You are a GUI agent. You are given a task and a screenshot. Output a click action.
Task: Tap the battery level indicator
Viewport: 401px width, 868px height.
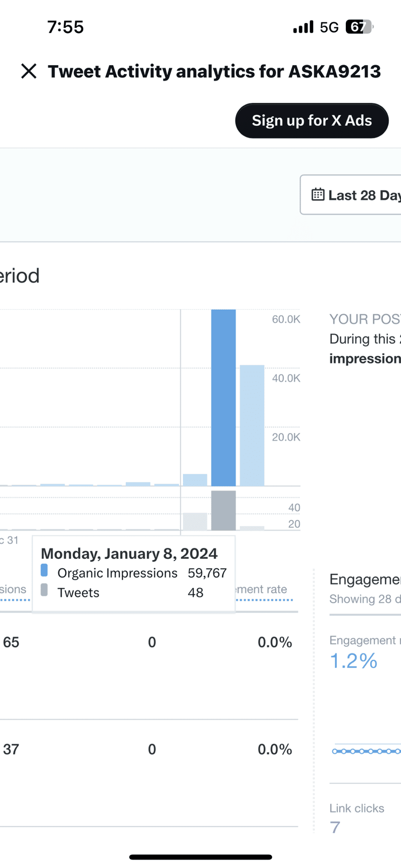359,27
